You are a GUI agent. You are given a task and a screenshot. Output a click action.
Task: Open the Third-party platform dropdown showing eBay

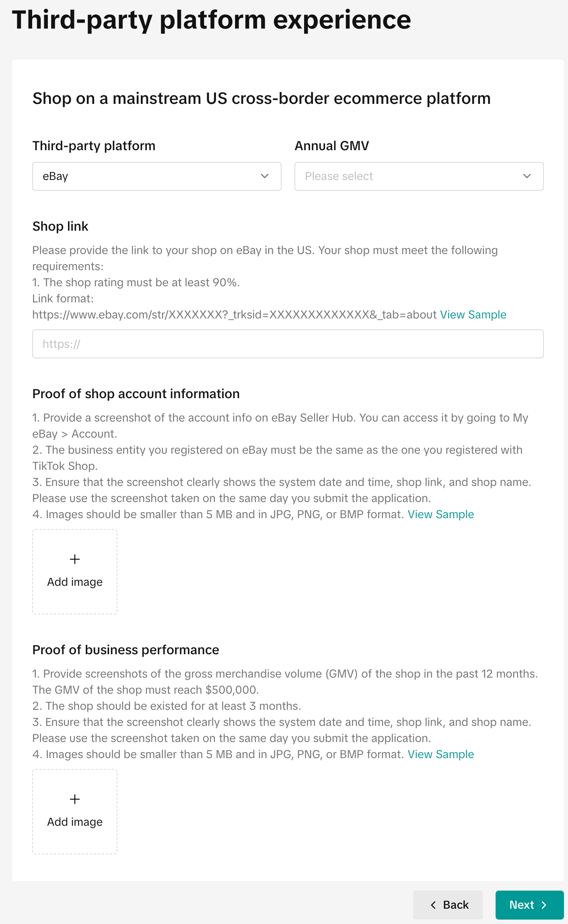pyautogui.click(x=157, y=176)
